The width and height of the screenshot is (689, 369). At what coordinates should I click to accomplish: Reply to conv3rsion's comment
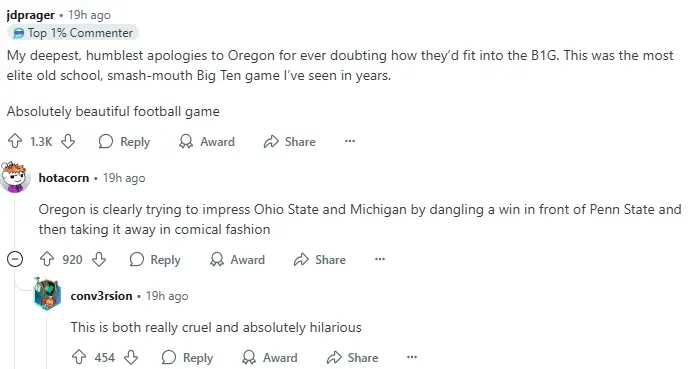[187, 357]
